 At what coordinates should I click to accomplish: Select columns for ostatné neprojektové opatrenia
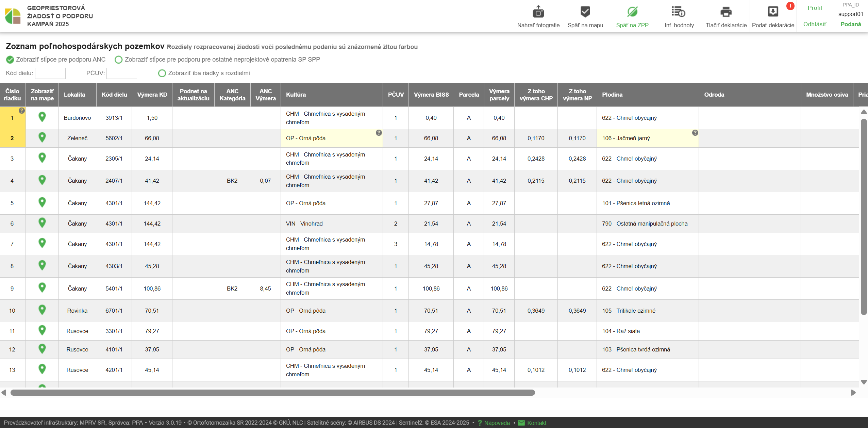click(119, 60)
